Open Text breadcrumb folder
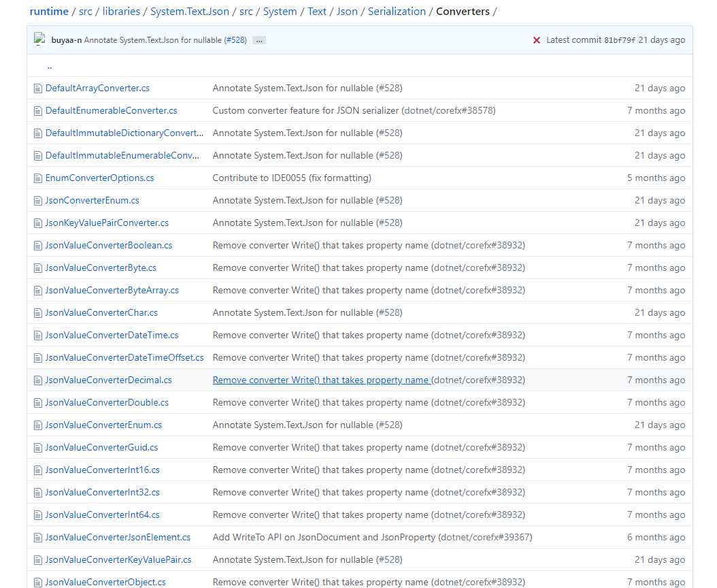Viewport: 717px width, 588px height. point(317,12)
